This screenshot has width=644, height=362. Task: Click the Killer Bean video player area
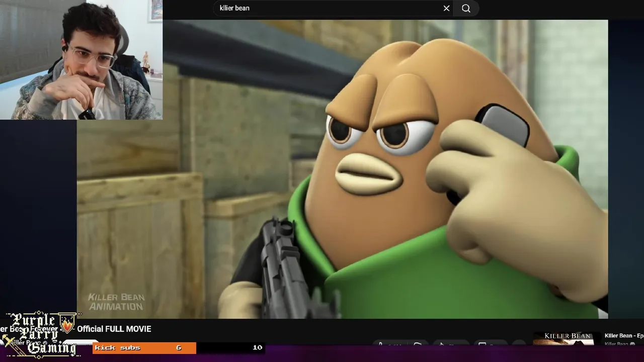click(342, 169)
